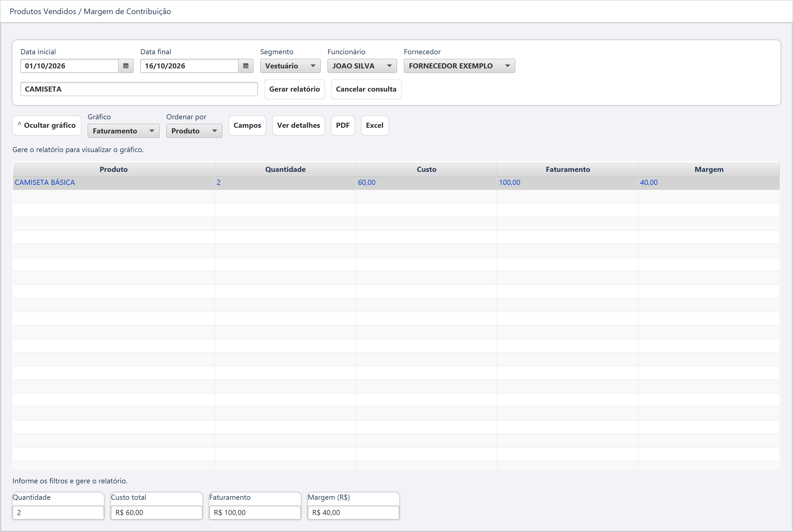Open the Data inicial calendar picker icon
Viewport: 793px width, 532px height.
pyautogui.click(x=126, y=66)
